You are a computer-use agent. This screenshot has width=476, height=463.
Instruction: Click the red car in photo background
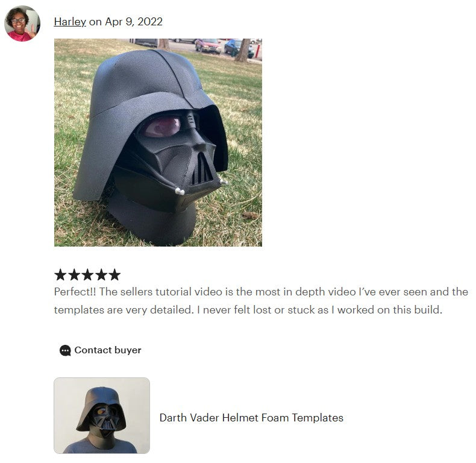click(208, 46)
